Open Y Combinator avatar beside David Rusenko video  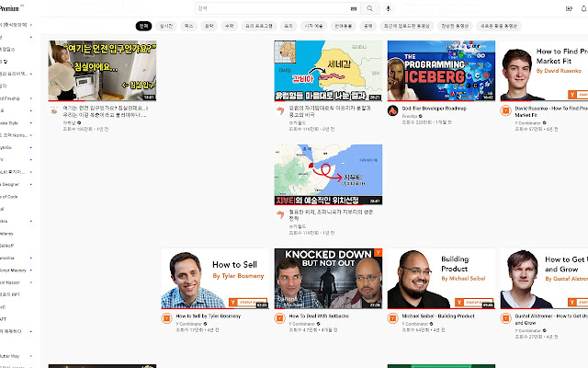click(x=505, y=110)
